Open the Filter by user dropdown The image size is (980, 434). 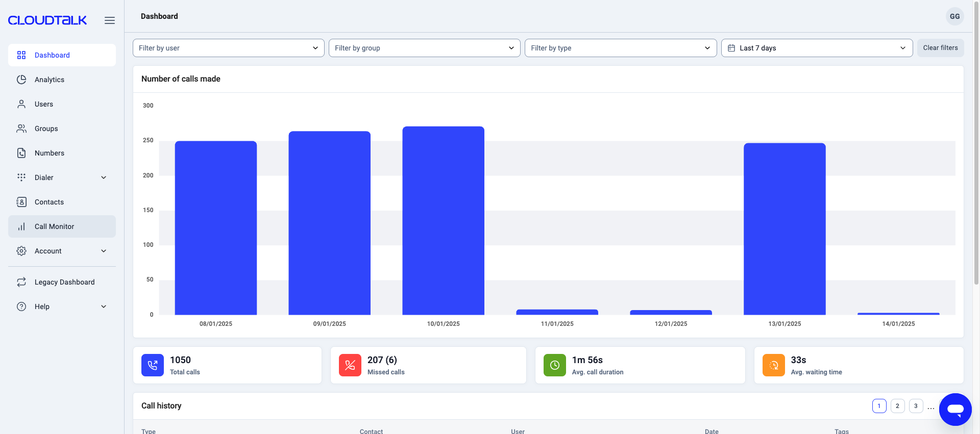pyautogui.click(x=229, y=48)
